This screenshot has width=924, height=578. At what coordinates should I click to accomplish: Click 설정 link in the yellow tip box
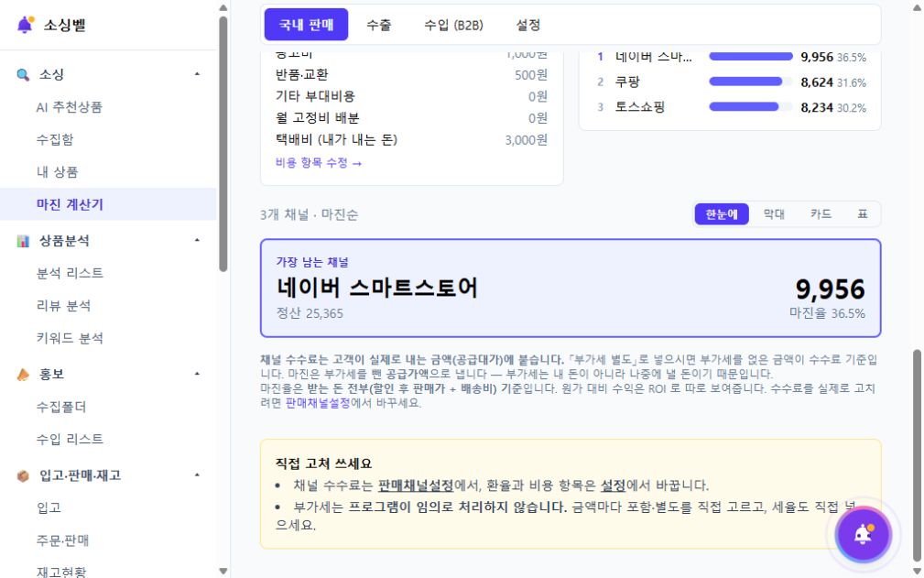tap(613, 485)
